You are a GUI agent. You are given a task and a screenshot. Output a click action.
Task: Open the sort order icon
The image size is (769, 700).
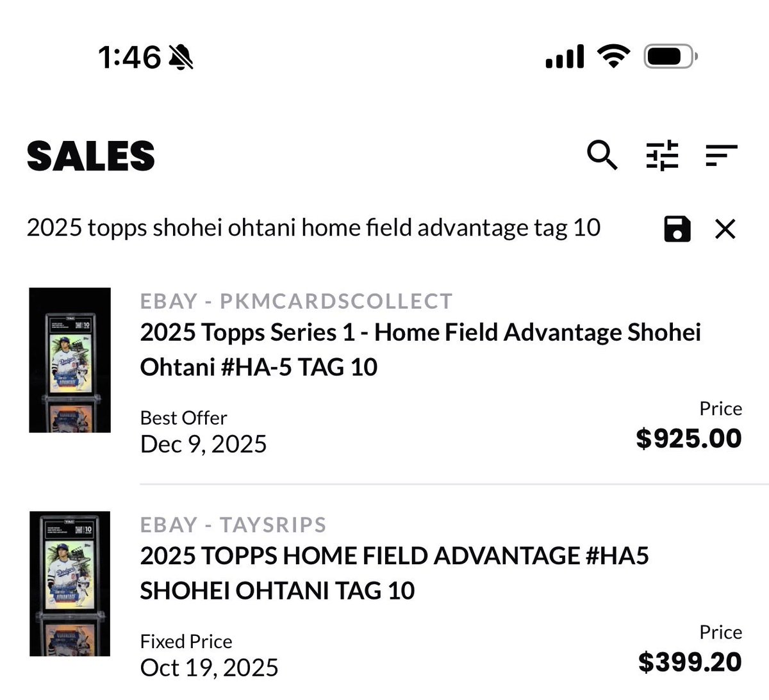pos(722,155)
